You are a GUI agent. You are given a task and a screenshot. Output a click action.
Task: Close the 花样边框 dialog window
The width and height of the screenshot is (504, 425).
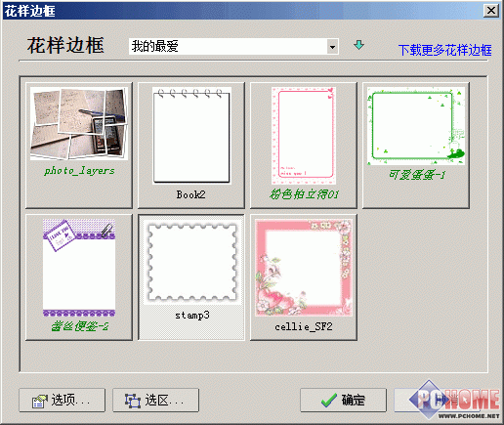[491, 11]
